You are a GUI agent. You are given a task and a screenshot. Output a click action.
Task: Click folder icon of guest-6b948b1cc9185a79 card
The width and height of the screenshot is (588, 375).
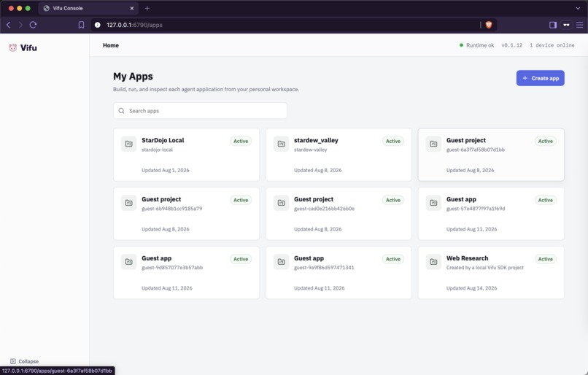click(128, 203)
